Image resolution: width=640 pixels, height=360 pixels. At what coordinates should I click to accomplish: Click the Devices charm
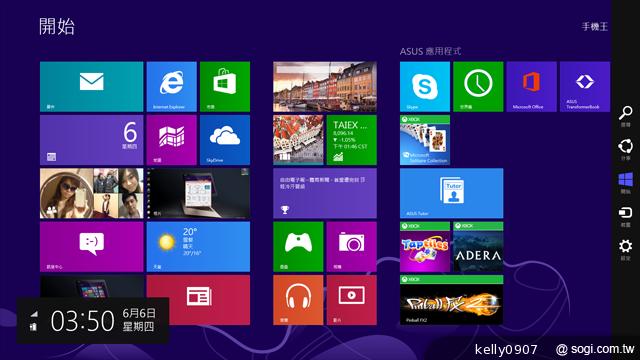click(x=625, y=216)
